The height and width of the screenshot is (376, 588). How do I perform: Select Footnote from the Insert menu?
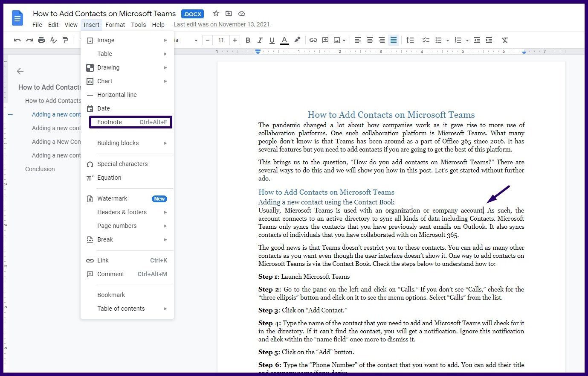(110, 122)
